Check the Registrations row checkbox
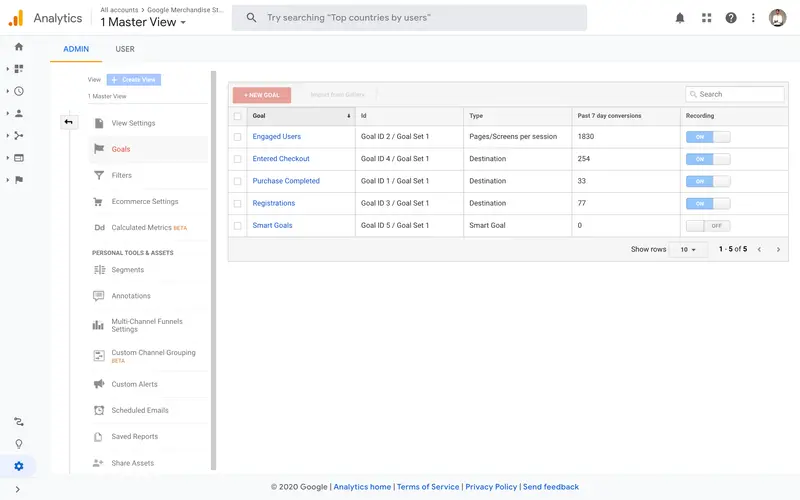 click(x=237, y=204)
